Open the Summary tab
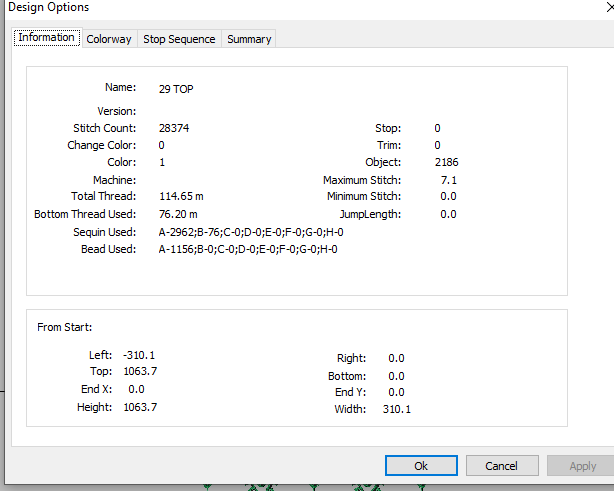This screenshot has height=491, width=614. point(249,39)
